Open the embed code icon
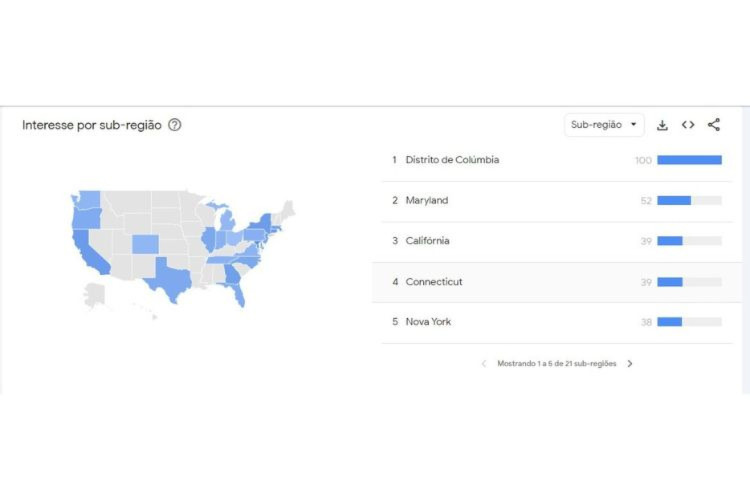The height and width of the screenshot is (500, 750). tap(688, 125)
